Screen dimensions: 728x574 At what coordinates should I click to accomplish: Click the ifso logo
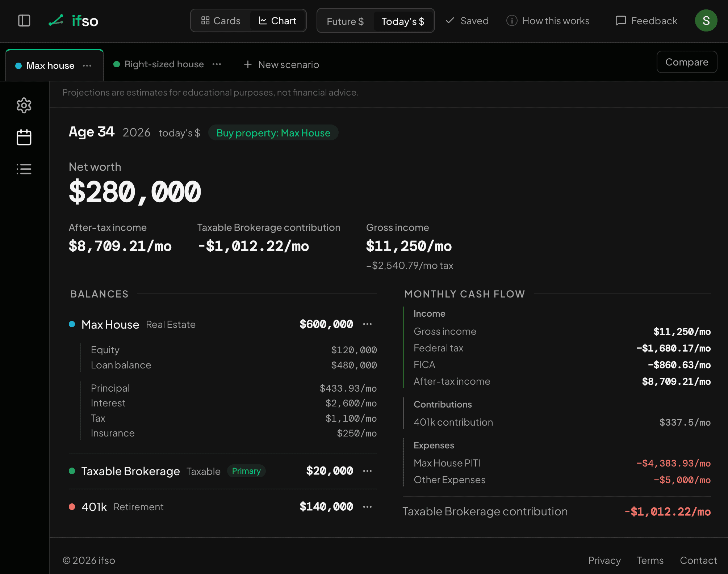click(74, 21)
